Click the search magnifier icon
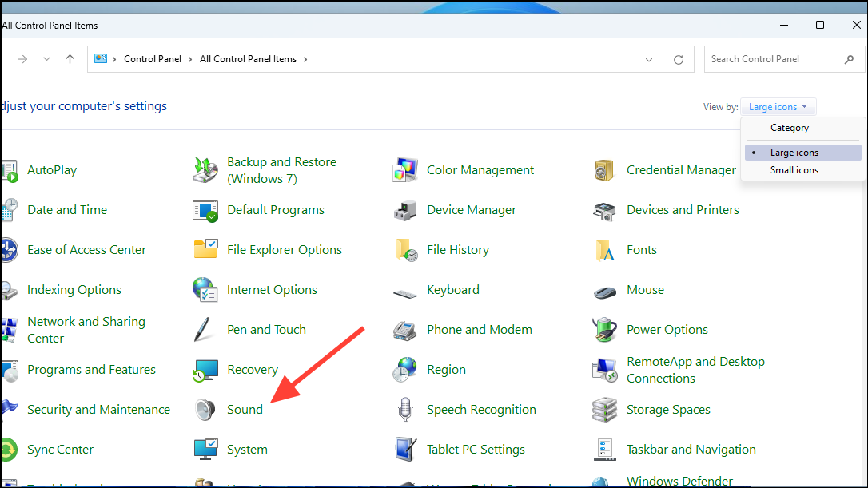Image resolution: width=868 pixels, height=488 pixels. click(849, 59)
